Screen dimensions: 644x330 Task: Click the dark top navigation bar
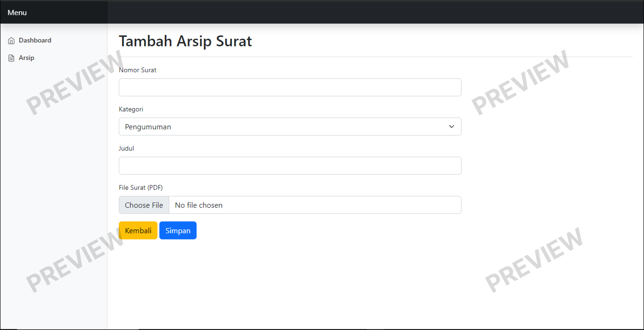375,12
